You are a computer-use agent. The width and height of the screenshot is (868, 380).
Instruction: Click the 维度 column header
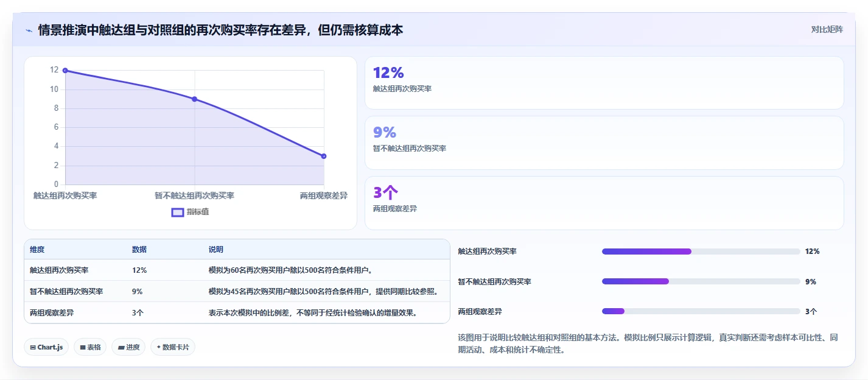tap(37, 250)
